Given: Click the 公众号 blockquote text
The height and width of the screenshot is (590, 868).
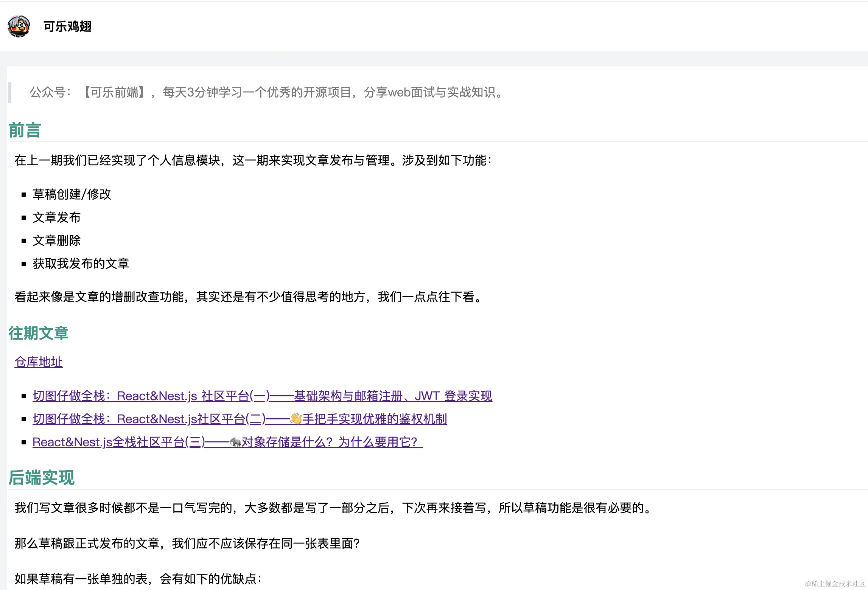Looking at the screenshot, I should tap(267, 92).
